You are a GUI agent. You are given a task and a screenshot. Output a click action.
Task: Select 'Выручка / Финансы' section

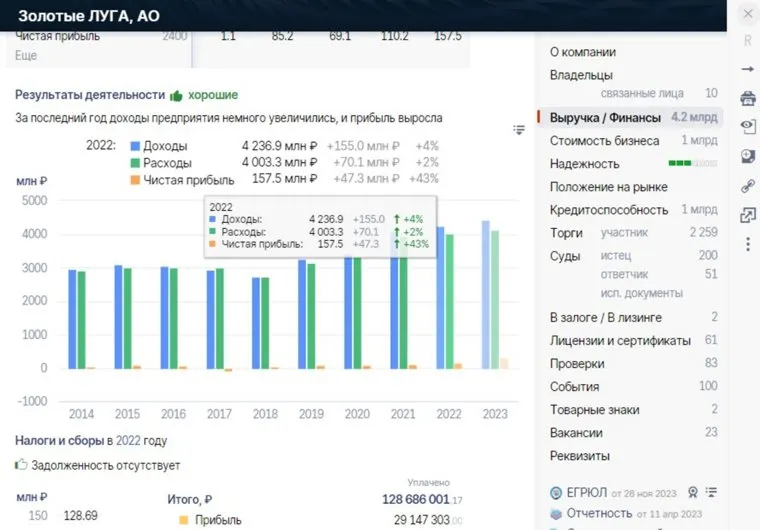click(x=604, y=118)
